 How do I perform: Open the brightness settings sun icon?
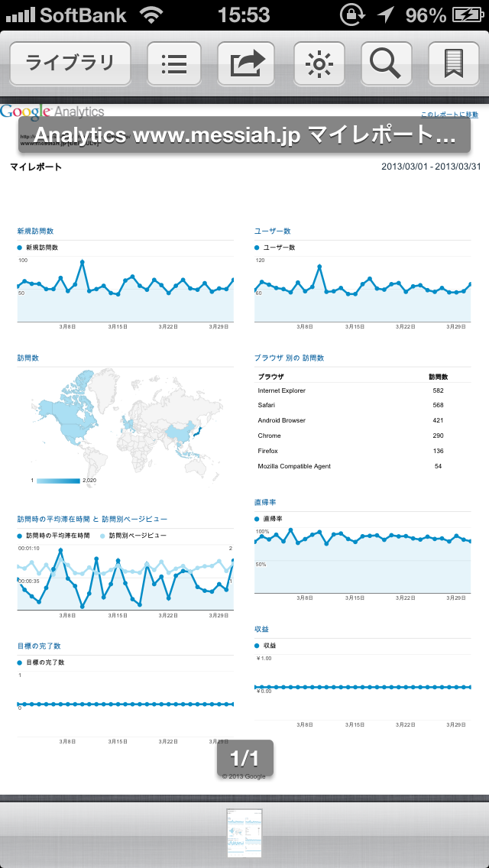coord(319,63)
